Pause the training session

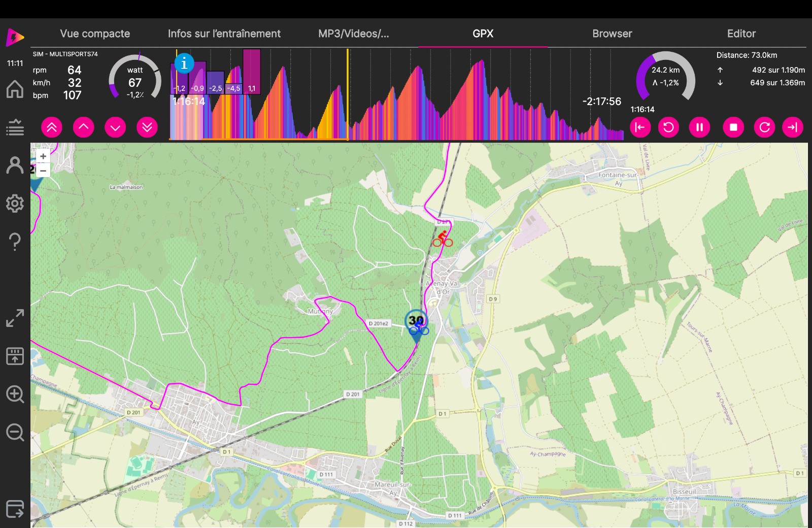(699, 127)
